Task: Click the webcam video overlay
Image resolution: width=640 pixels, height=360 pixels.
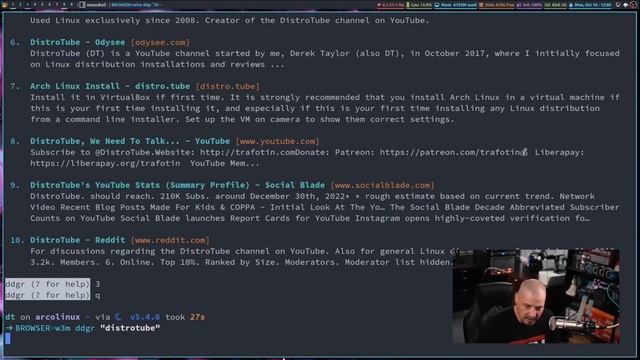Action: pos(536,296)
